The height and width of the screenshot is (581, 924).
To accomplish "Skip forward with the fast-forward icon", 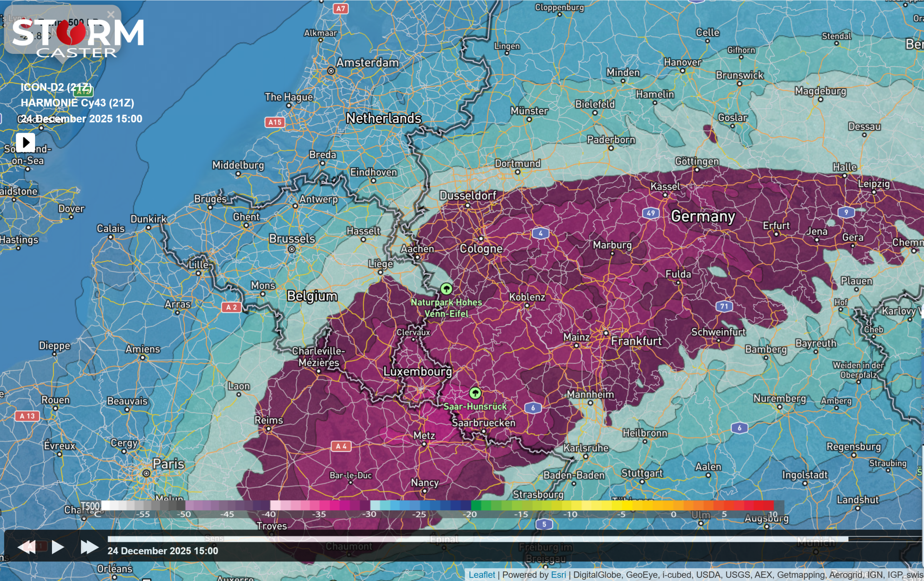I will tap(89, 547).
